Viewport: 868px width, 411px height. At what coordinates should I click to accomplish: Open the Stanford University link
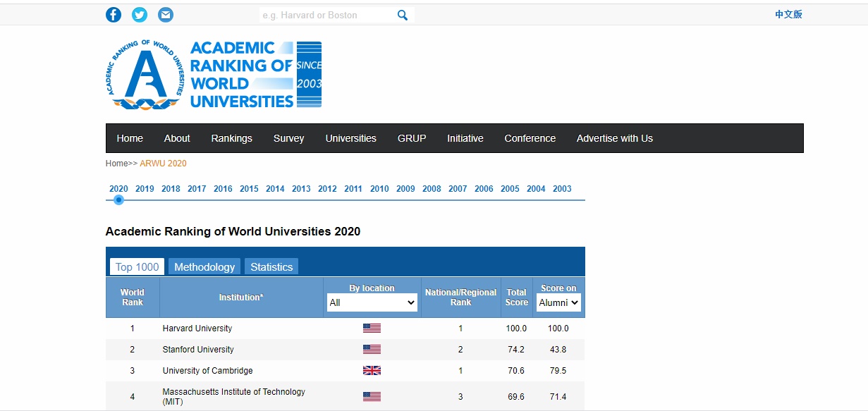(198, 350)
